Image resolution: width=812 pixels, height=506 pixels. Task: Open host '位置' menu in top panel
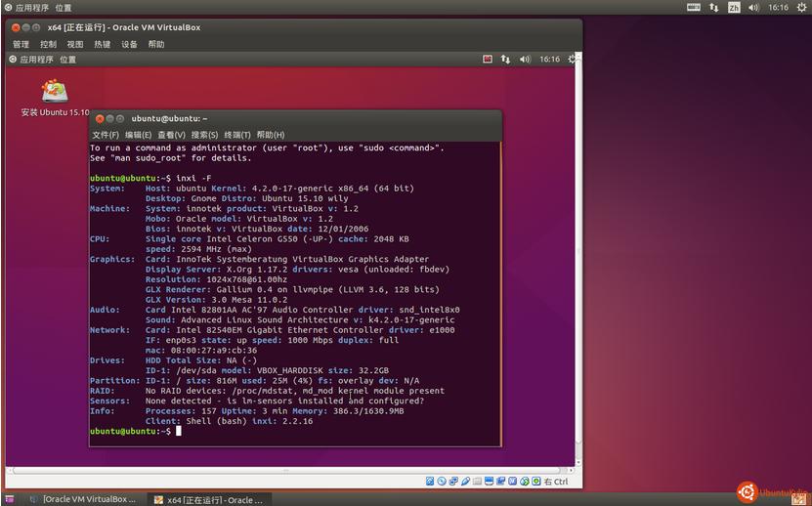click(x=64, y=8)
